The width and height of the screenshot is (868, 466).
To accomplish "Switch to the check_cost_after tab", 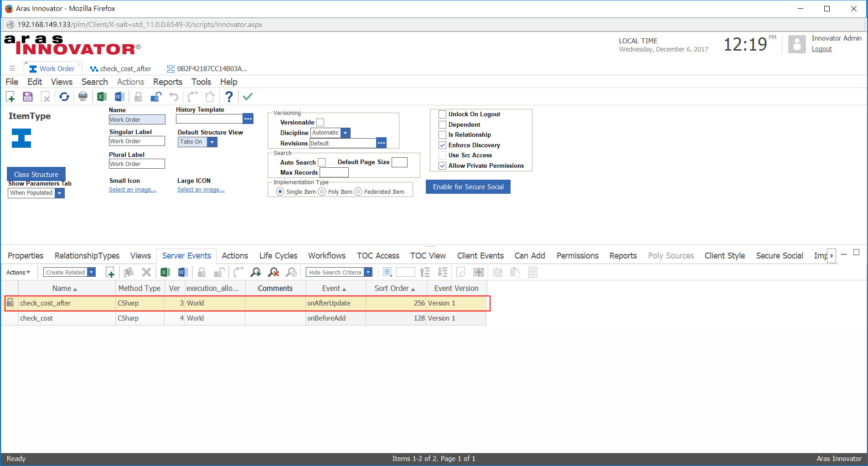I will coord(120,69).
